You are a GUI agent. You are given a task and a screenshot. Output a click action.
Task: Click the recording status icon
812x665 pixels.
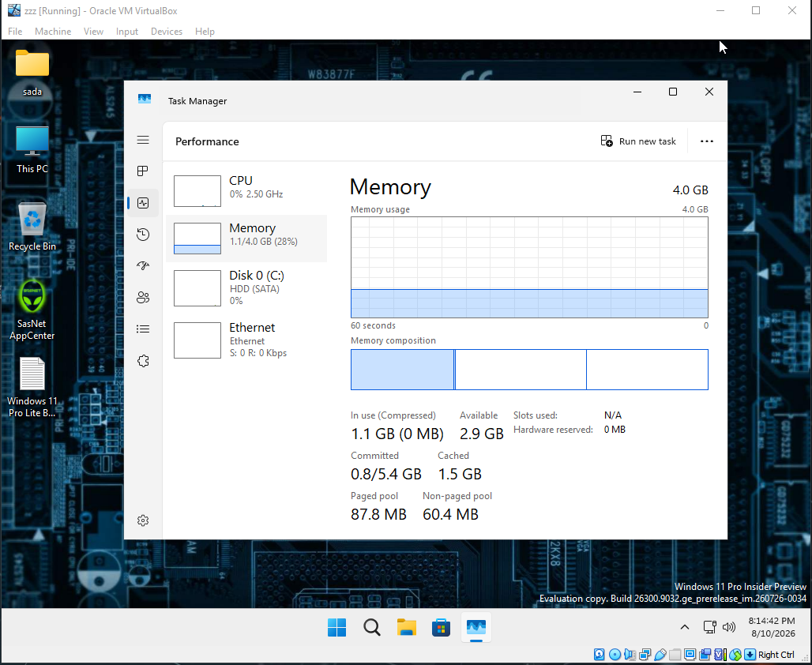(x=705, y=655)
